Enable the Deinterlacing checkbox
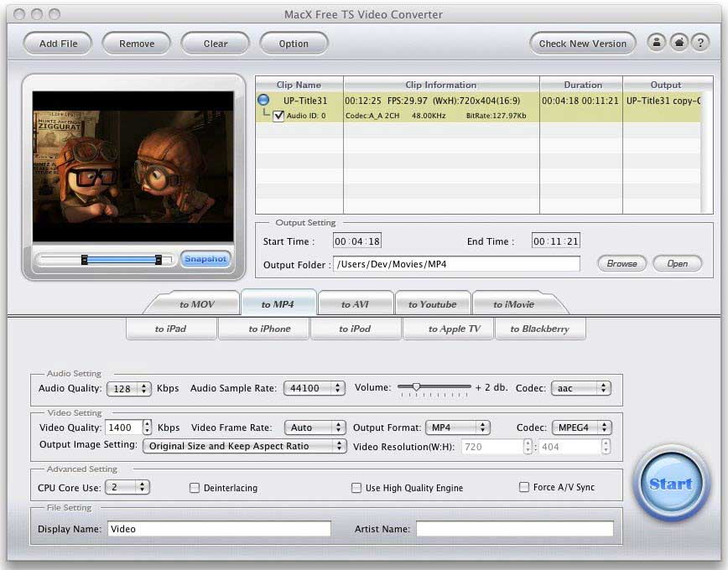Viewport: 728px width, 570px height. click(195, 488)
